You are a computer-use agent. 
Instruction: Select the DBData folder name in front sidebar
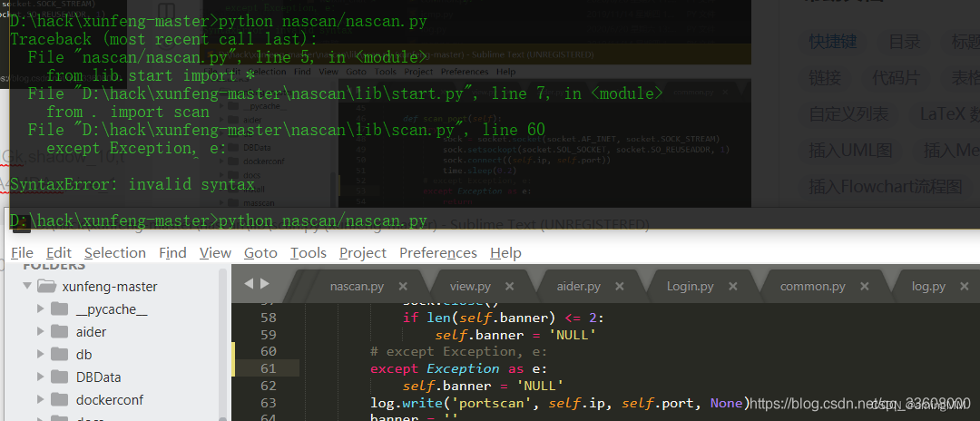click(98, 377)
